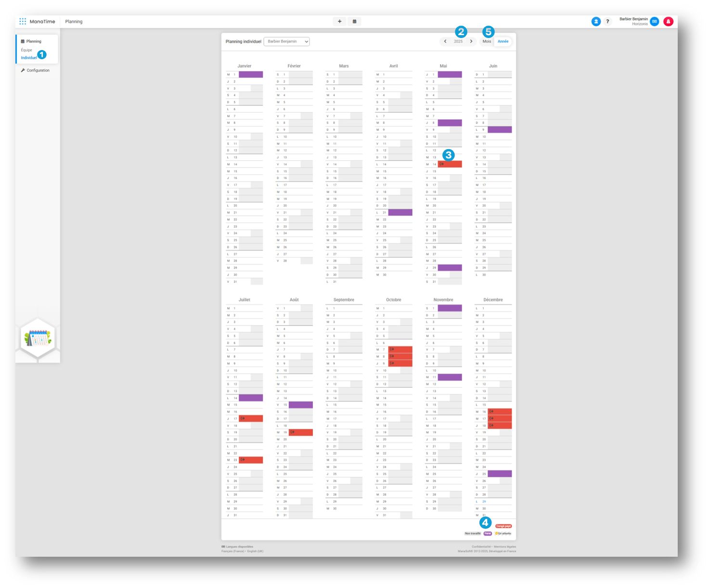Click the plus icon in top bar
Screen dimensions: 709x588
(x=339, y=22)
